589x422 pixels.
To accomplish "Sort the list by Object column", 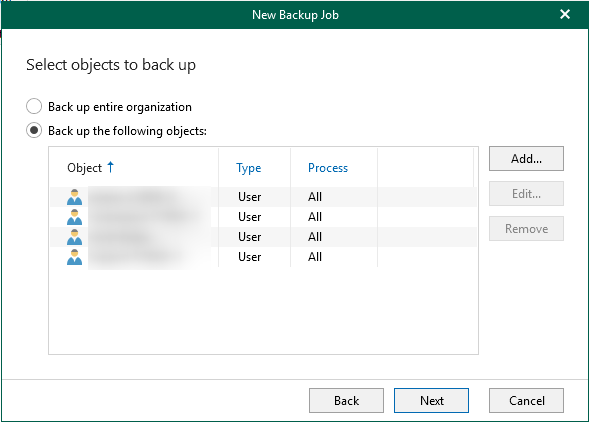I will click(x=85, y=168).
